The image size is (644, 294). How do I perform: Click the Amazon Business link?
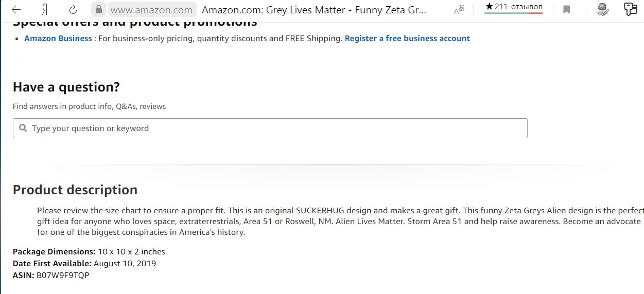coord(58,39)
